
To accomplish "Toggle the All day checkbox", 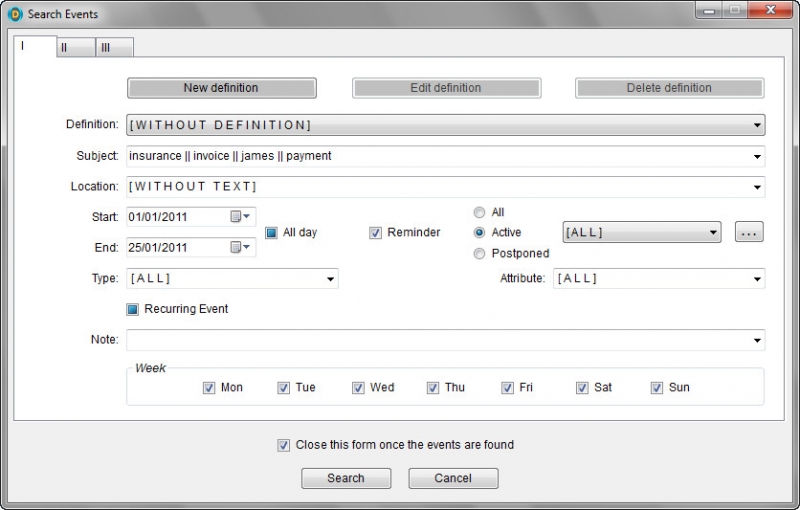I will pos(271,233).
